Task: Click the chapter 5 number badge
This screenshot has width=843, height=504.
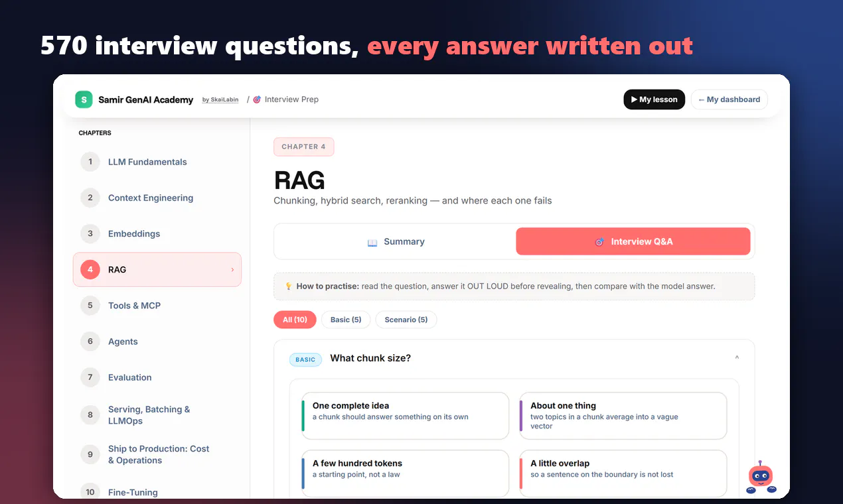Action: (90, 306)
